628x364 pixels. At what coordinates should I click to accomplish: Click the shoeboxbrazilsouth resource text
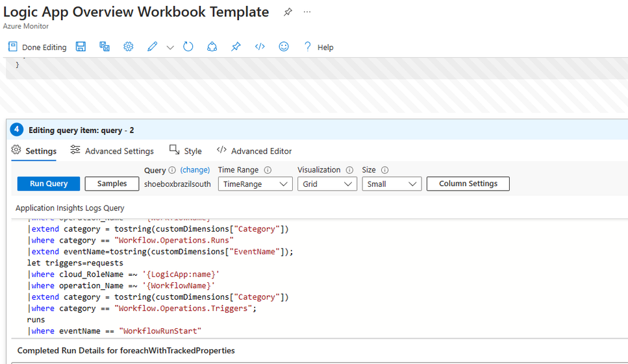click(x=177, y=184)
